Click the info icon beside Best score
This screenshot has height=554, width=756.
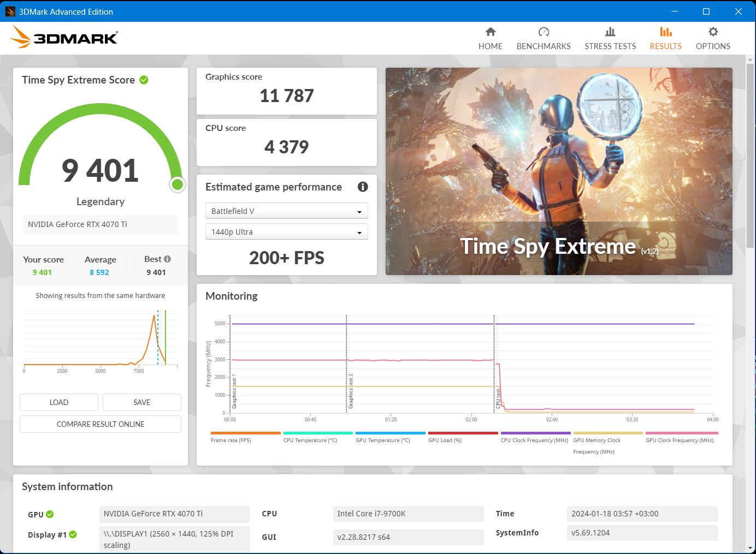click(x=167, y=259)
